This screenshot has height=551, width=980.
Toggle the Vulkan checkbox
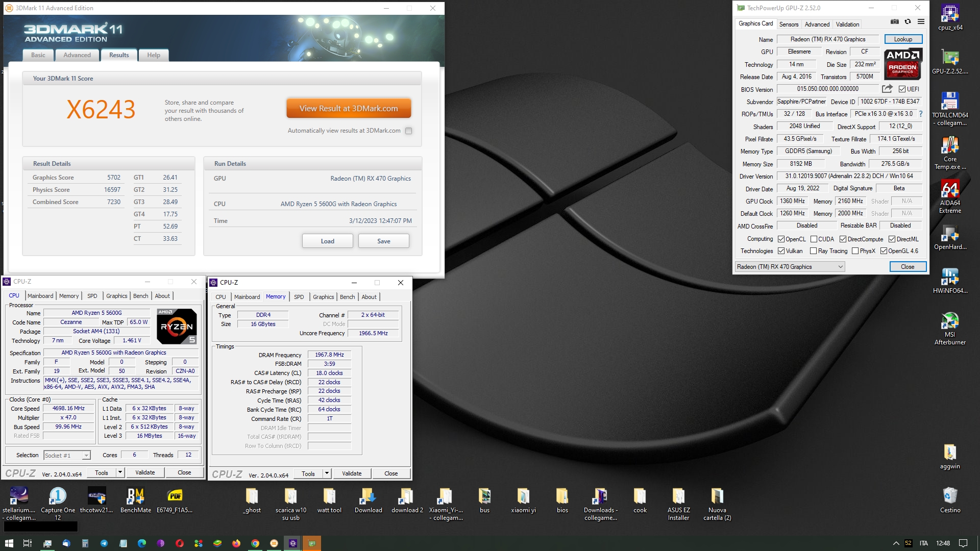pos(781,251)
